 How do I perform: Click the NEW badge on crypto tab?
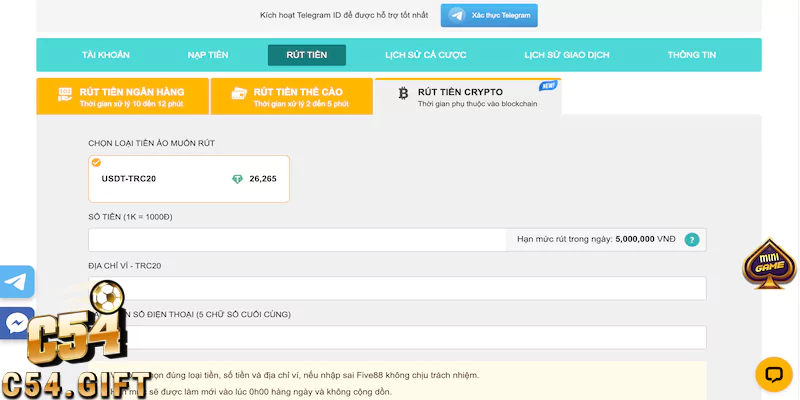[x=548, y=86]
